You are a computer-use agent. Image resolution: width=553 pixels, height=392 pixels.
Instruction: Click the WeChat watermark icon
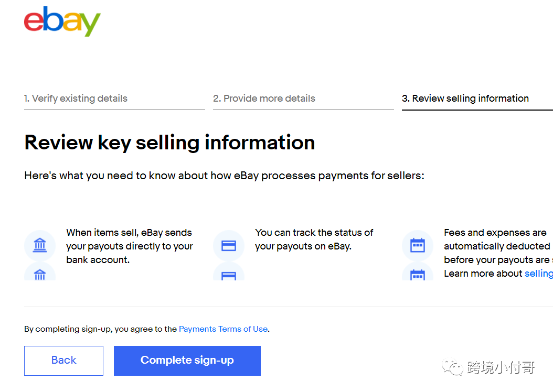point(453,367)
